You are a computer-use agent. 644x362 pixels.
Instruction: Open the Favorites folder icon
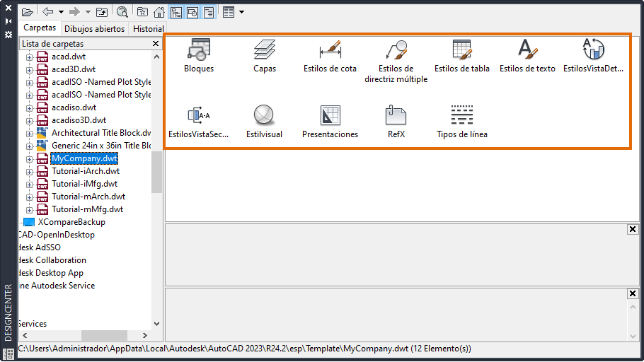[x=142, y=12]
